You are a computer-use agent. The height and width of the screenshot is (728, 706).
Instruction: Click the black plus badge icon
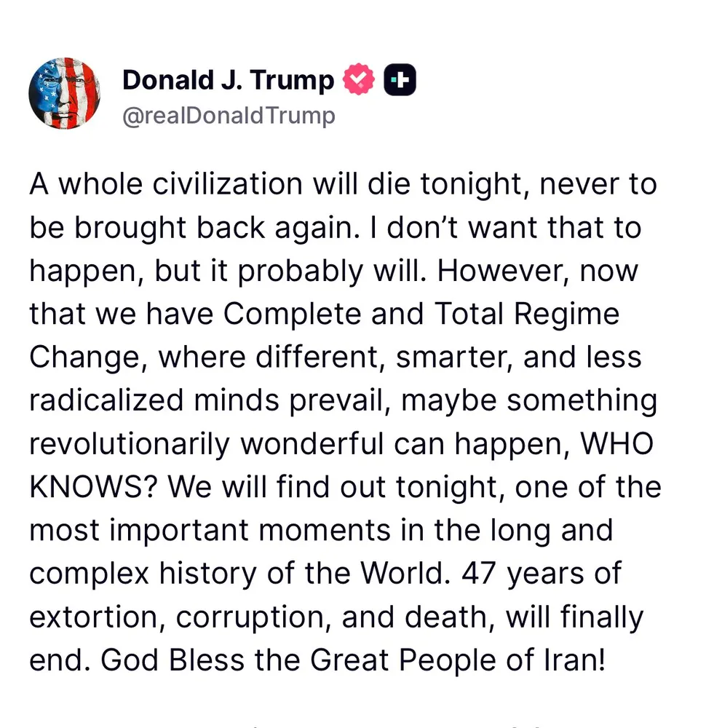[x=400, y=80]
